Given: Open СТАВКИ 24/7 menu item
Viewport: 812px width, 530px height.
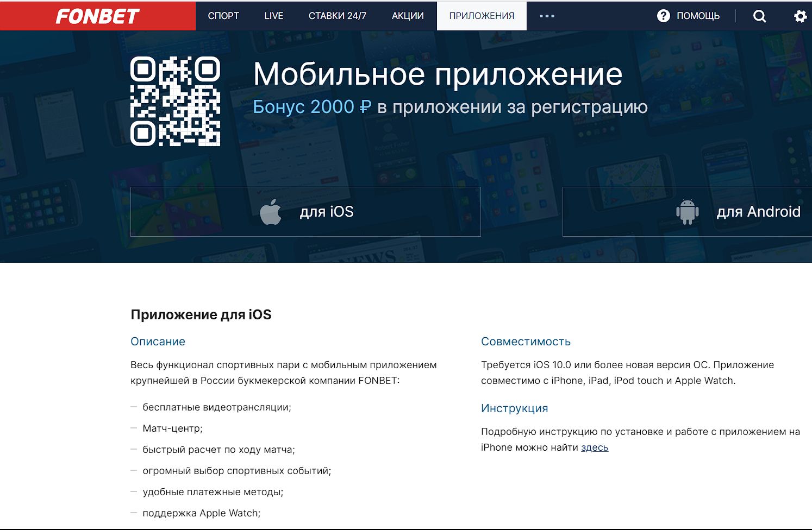Looking at the screenshot, I should click(338, 16).
